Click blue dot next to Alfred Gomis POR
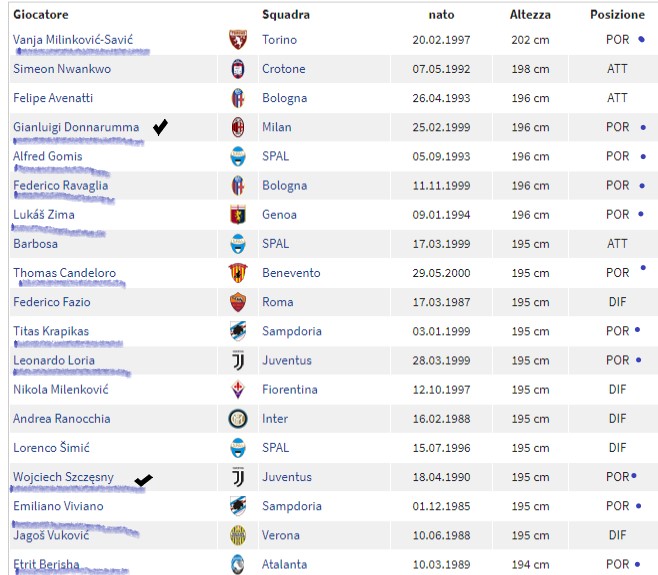The width and height of the screenshot is (658, 575). click(x=643, y=157)
